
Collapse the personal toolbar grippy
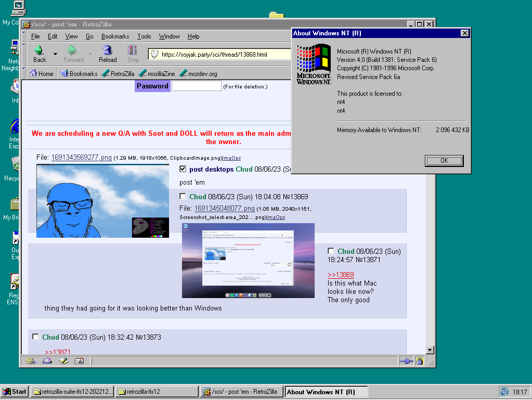tap(24, 73)
